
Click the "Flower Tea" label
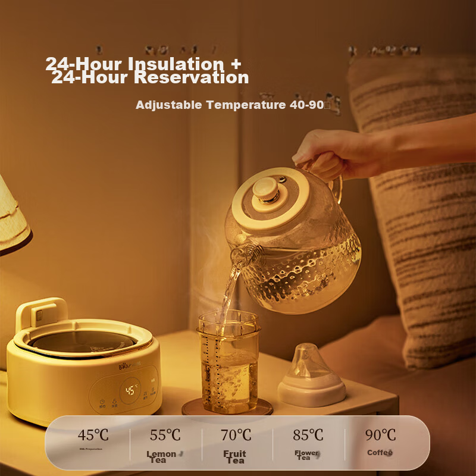coord(306,455)
